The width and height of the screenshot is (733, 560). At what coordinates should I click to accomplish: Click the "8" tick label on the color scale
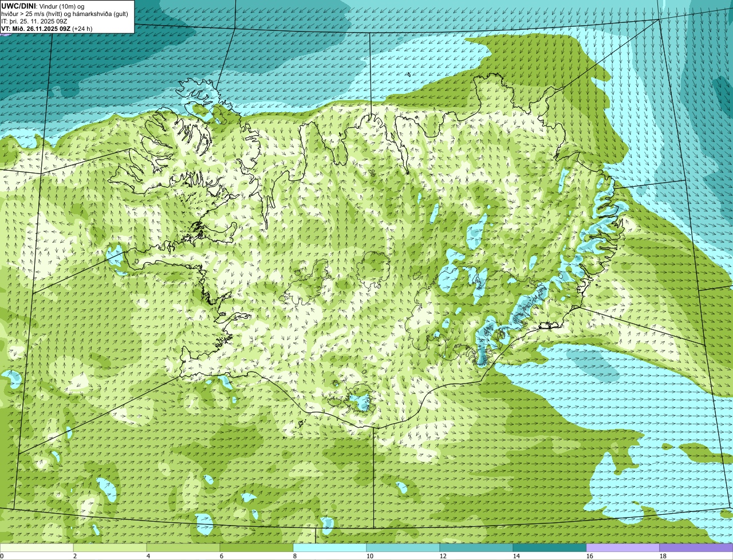295,556
